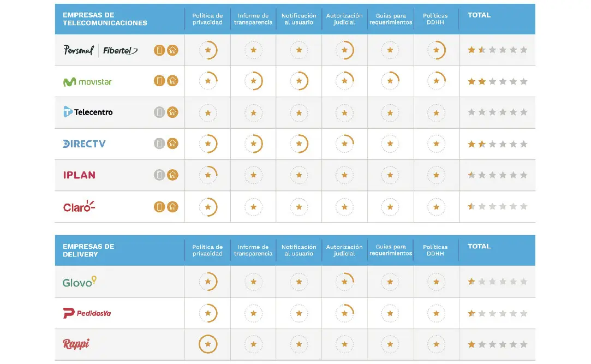Click Movistar's Informe de transparencia star
Image resolution: width=591 pixels, height=364 pixels.
click(x=254, y=81)
